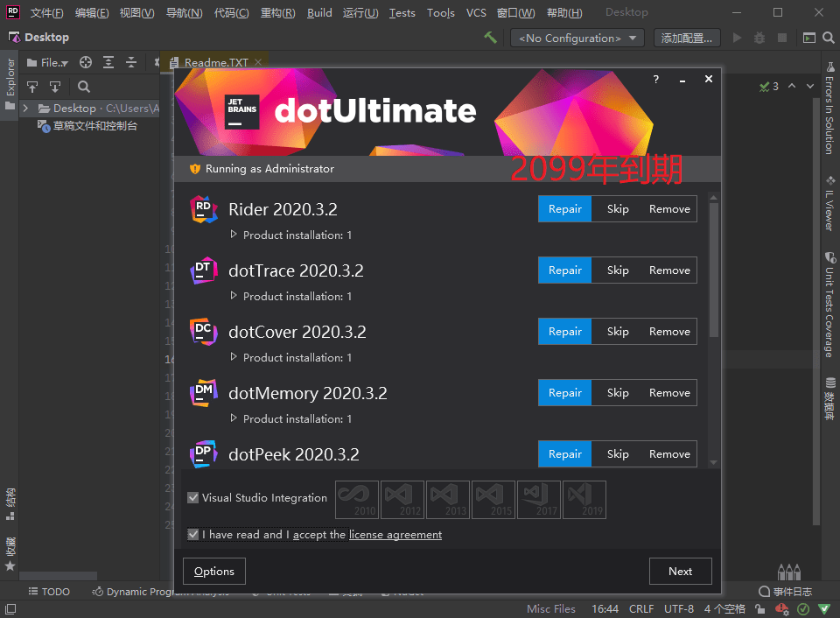Click the upward arrow icon in Explorer toolbar
The image size is (840, 618).
32,87
